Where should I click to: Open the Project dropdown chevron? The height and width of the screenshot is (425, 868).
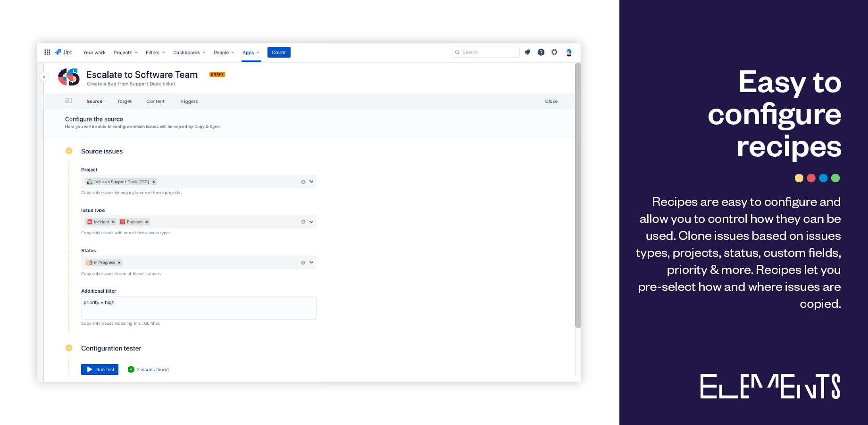pyautogui.click(x=311, y=182)
